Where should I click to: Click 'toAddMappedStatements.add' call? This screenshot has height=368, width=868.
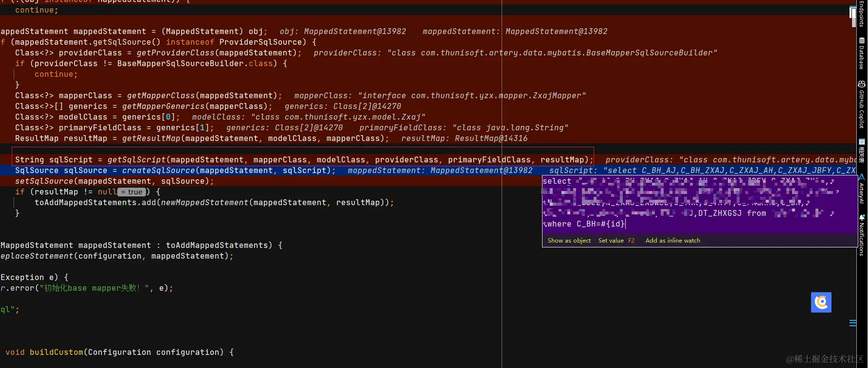click(95, 203)
